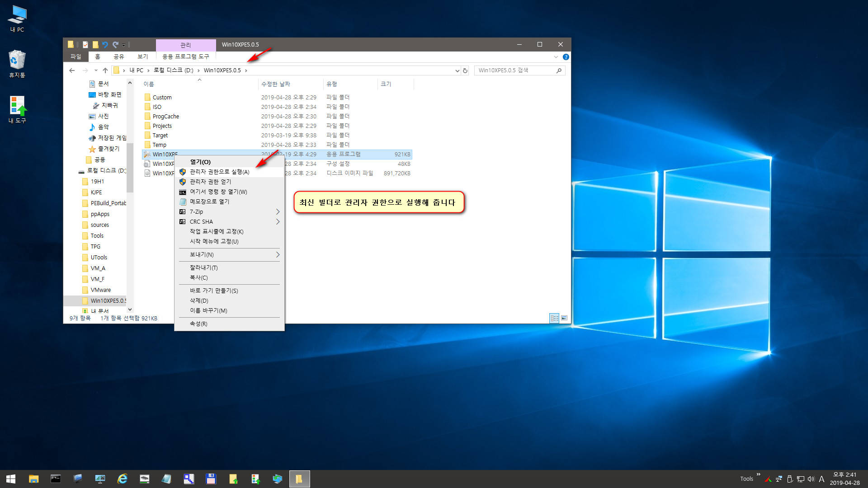The image size is (868, 488).
Task: Click the redo icon in Explorer title bar
Action: (115, 45)
